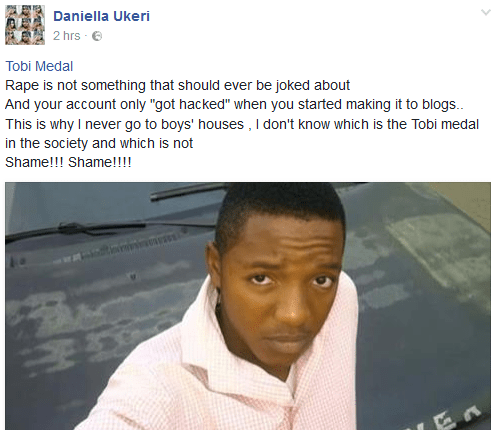Click the text 'Shame!!! Shame!!!!'
This screenshot has width=491, height=430.
(68, 162)
